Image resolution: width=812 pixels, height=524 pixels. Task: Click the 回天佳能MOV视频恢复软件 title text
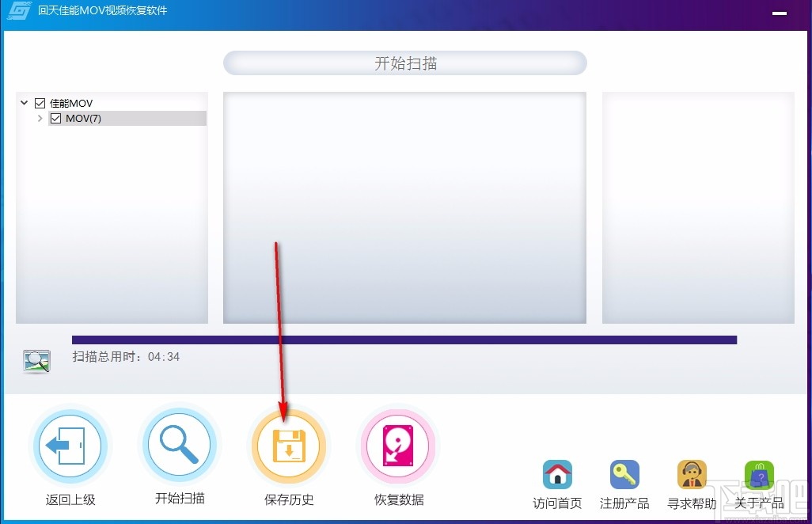click(103, 10)
